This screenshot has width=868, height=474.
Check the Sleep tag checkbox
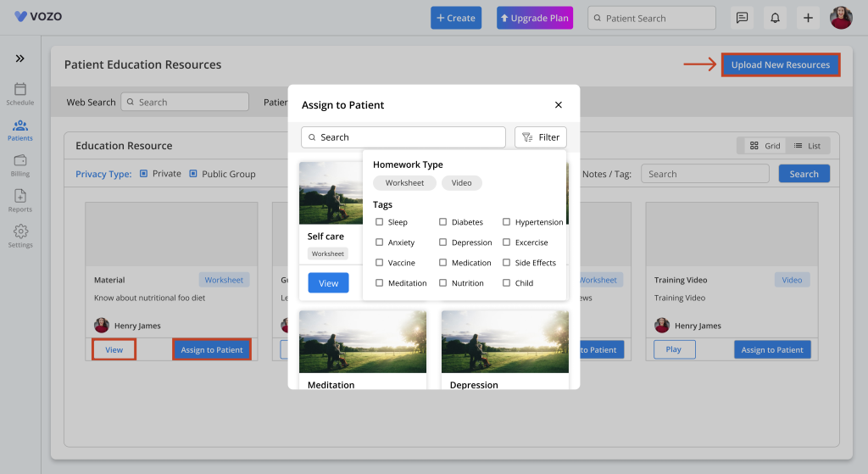[x=380, y=222]
